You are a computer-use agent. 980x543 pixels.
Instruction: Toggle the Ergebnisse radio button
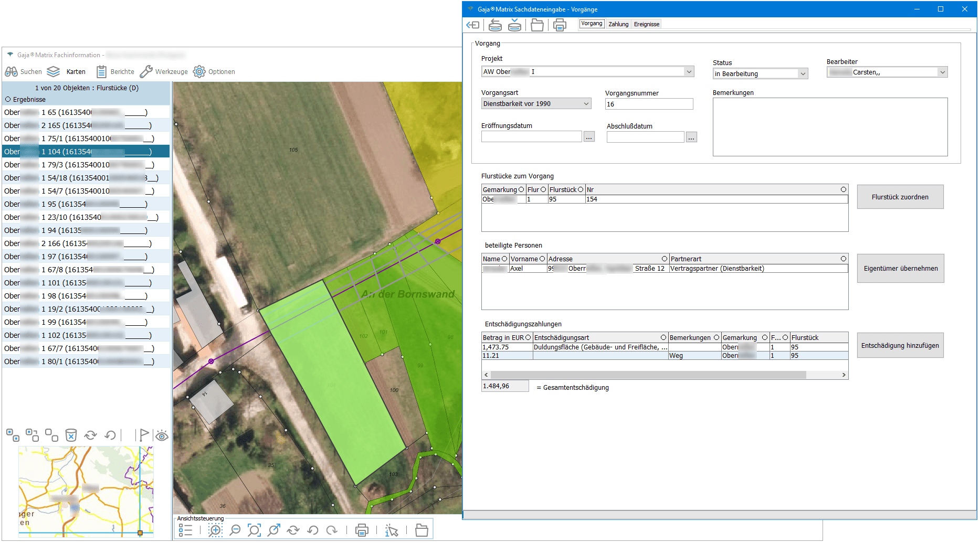tap(8, 99)
